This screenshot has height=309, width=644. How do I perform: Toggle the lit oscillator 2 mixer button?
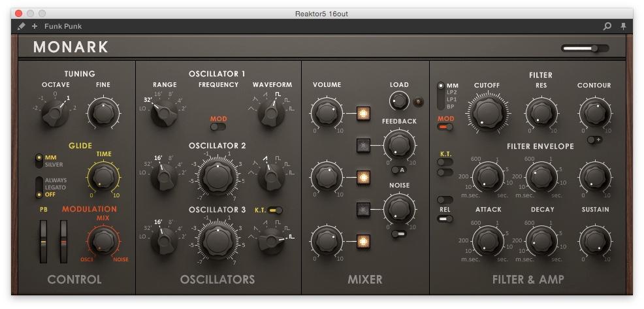[364, 177]
